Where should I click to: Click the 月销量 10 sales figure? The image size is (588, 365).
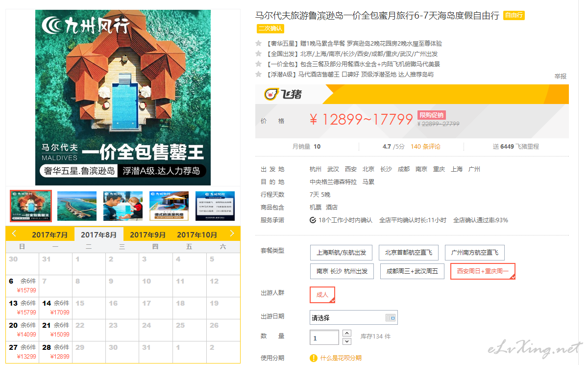[x=307, y=146]
